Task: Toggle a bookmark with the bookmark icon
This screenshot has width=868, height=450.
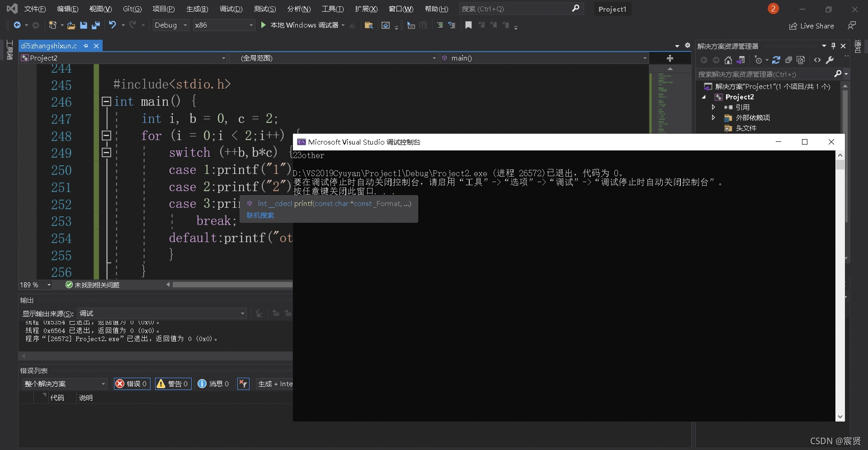Action: [468, 25]
